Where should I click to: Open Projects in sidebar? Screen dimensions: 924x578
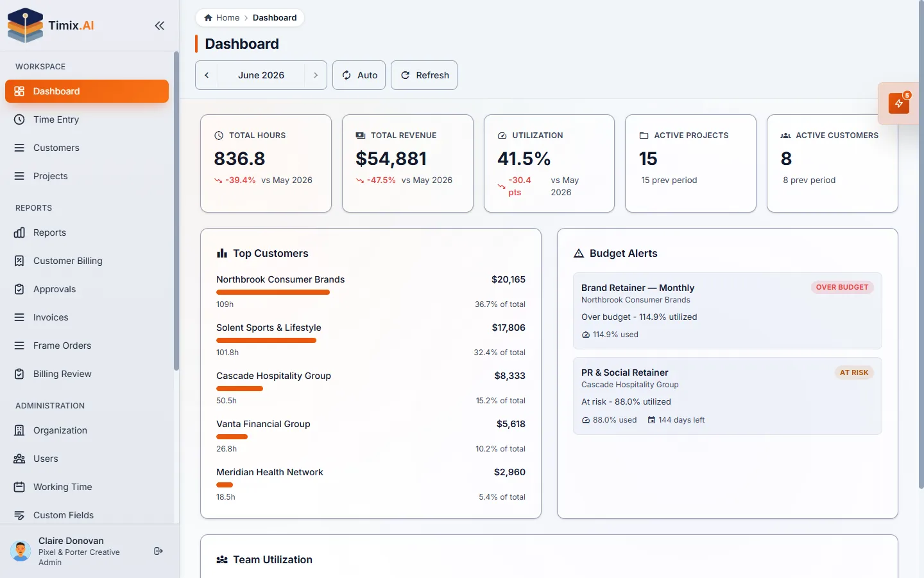(x=87, y=176)
